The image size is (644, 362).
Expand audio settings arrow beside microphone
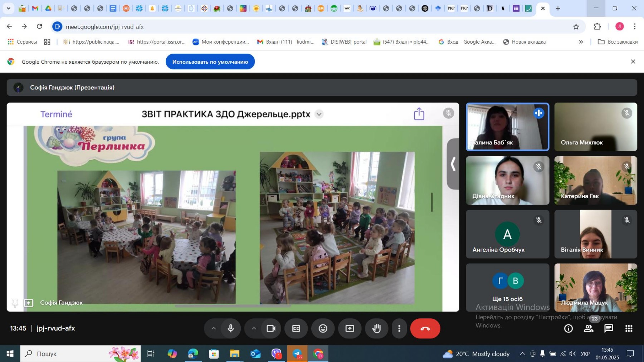click(214, 328)
